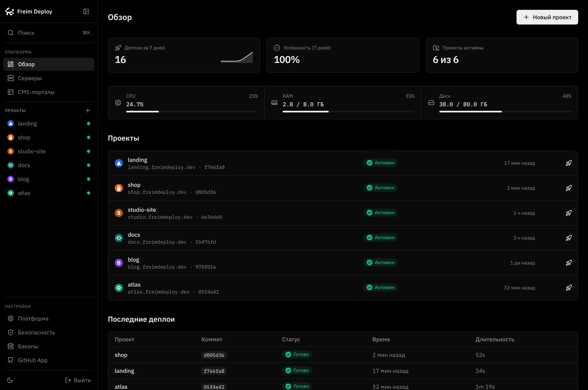Click the green atlas avatar in the projects list
Image resolution: width=588 pixels, height=390 pixels.
(119, 288)
